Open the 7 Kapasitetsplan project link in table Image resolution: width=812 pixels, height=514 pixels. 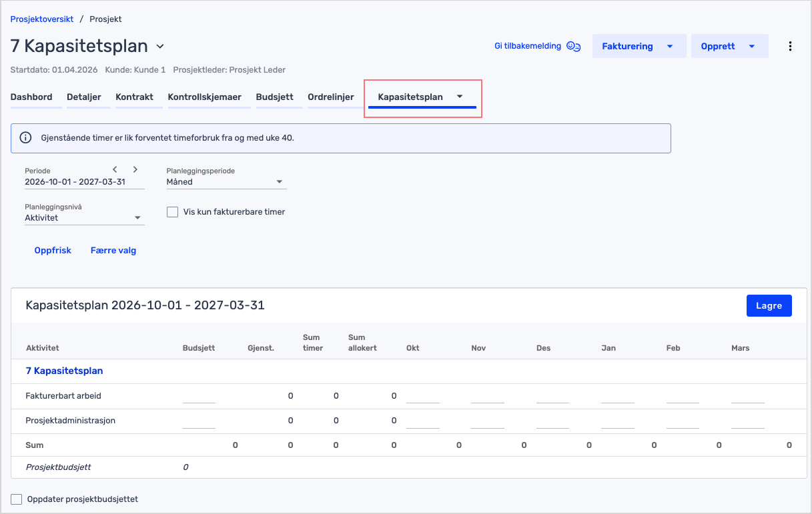[x=64, y=371]
